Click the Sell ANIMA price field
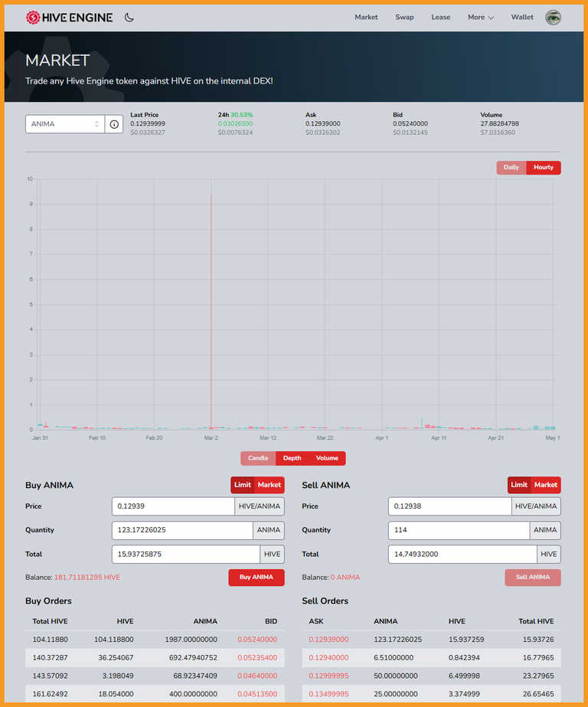588x707 pixels. [449, 506]
